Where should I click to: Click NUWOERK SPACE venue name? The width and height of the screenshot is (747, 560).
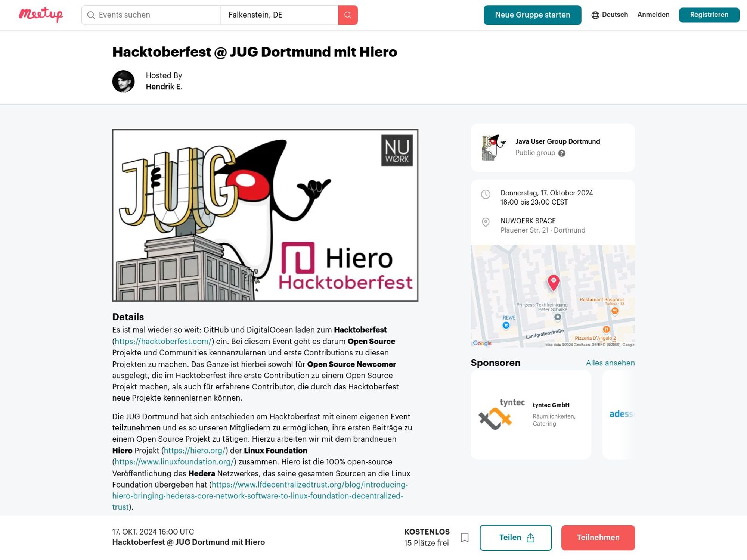[528, 221]
